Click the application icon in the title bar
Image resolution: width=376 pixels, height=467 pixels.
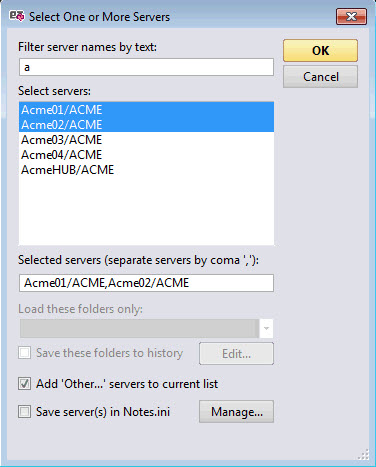[x=17, y=16]
